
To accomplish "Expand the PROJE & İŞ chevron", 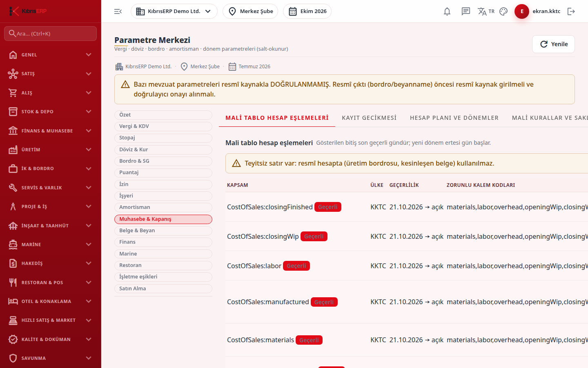I will 89,206.
